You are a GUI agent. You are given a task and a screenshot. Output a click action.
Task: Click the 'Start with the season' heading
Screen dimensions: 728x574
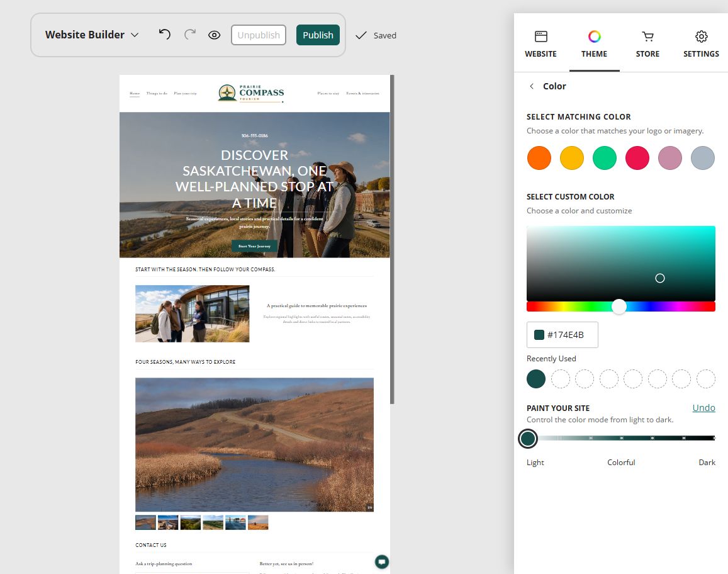click(205, 269)
